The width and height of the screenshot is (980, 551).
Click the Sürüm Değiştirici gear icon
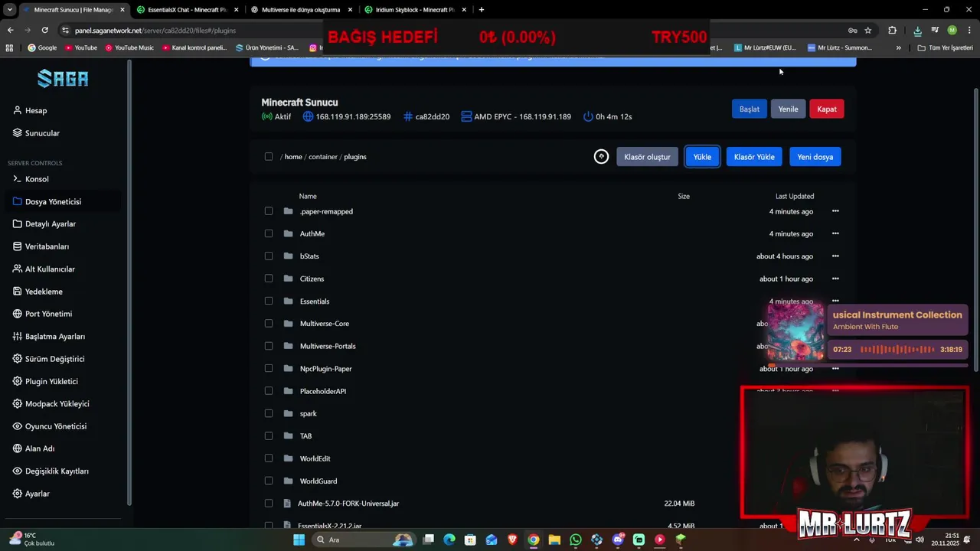coord(18,359)
